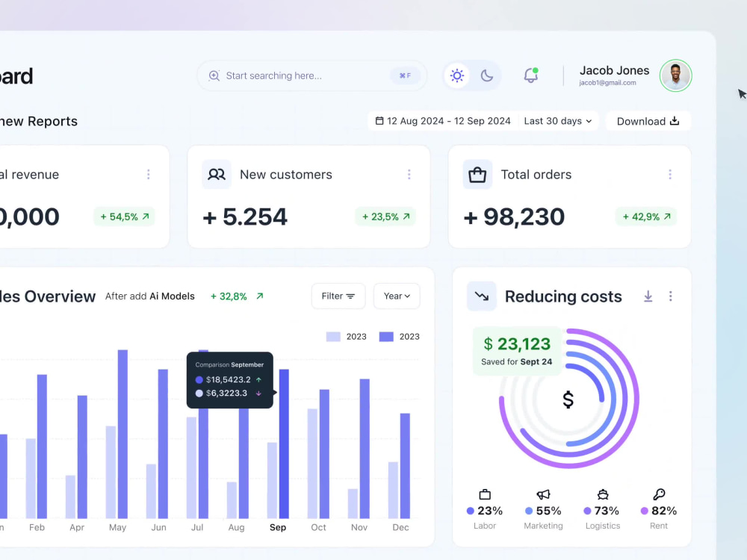Click the Download button

(648, 121)
